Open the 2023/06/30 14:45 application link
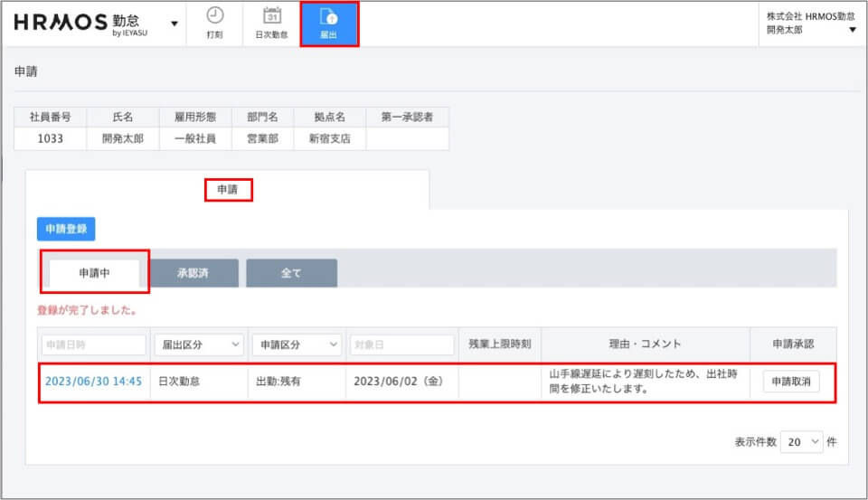The width and height of the screenshot is (868, 500). pyautogui.click(x=93, y=382)
